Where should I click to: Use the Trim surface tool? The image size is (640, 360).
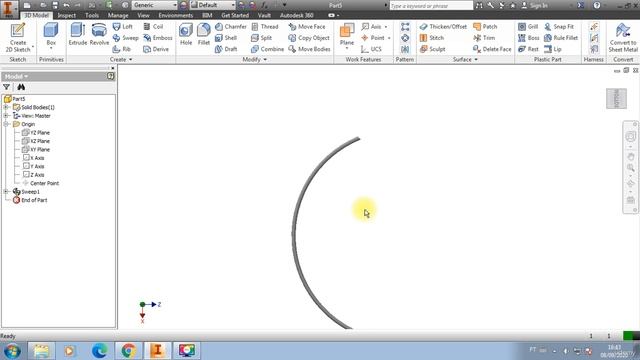(x=484, y=38)
